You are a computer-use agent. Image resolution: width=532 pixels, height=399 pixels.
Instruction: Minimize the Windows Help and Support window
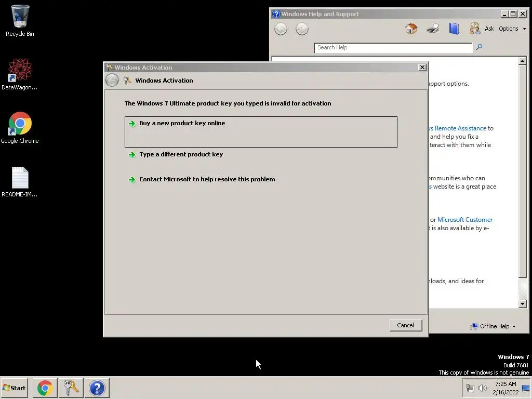[x=504, y=14]
